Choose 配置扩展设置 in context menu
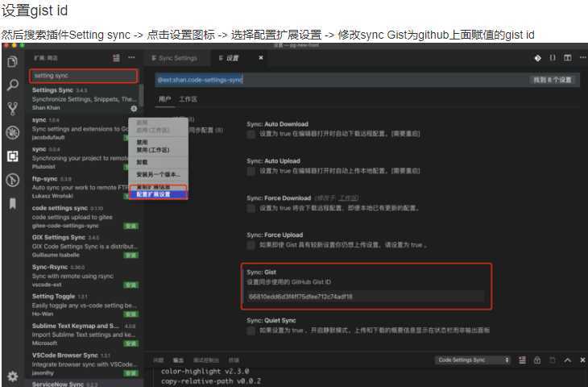588x387 pixels. (x=158, y=194)
